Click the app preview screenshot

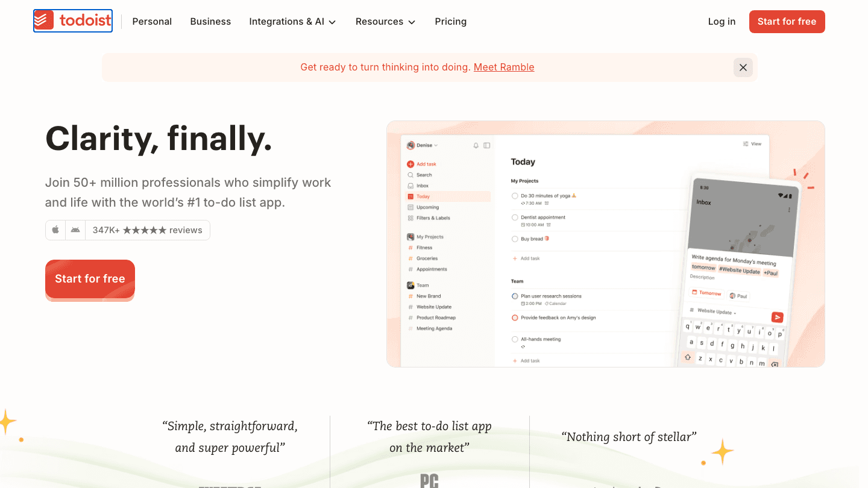click(x=605, y=244)
